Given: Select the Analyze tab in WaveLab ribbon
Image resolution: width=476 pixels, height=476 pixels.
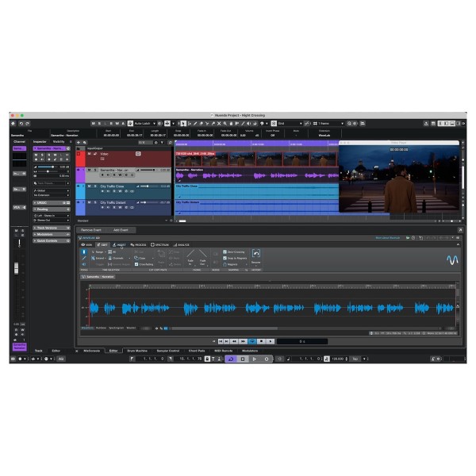Looking at the screenshot, I should point(181,244).
